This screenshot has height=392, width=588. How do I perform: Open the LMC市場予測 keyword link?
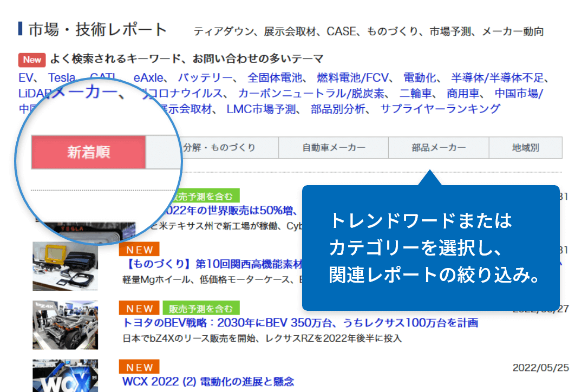(x=262, y=109)
